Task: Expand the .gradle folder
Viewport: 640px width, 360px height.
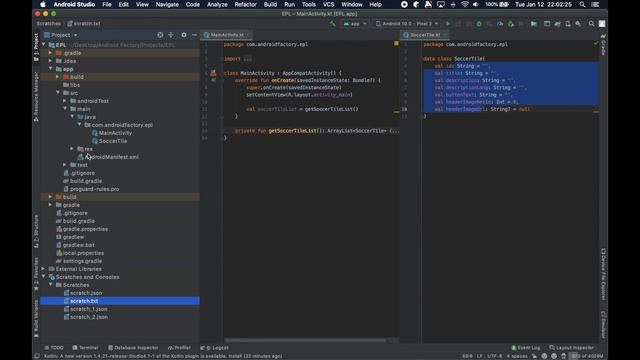Action: (x=50, y=53)
